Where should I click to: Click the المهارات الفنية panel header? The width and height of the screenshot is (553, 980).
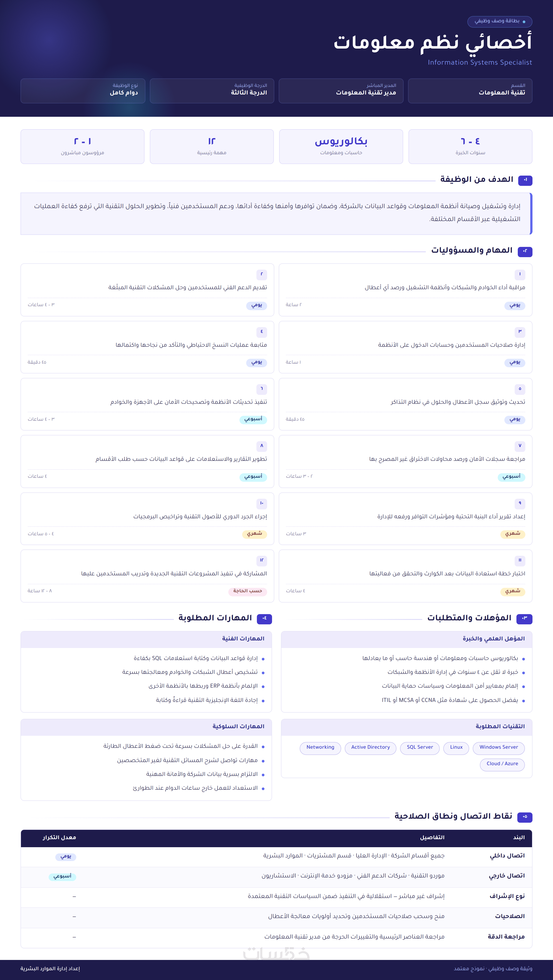[x=146, y=639]
